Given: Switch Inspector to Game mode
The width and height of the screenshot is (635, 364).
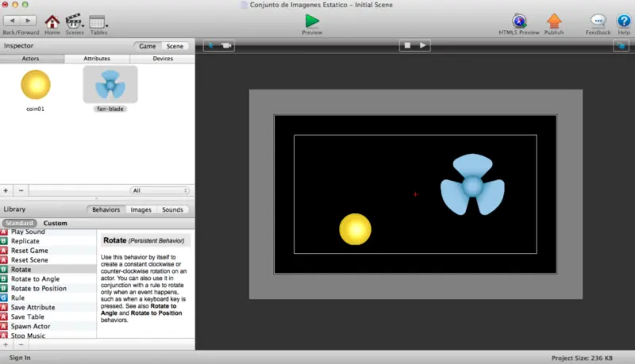Looking at the screenshot, I should [x=148, y=46].
